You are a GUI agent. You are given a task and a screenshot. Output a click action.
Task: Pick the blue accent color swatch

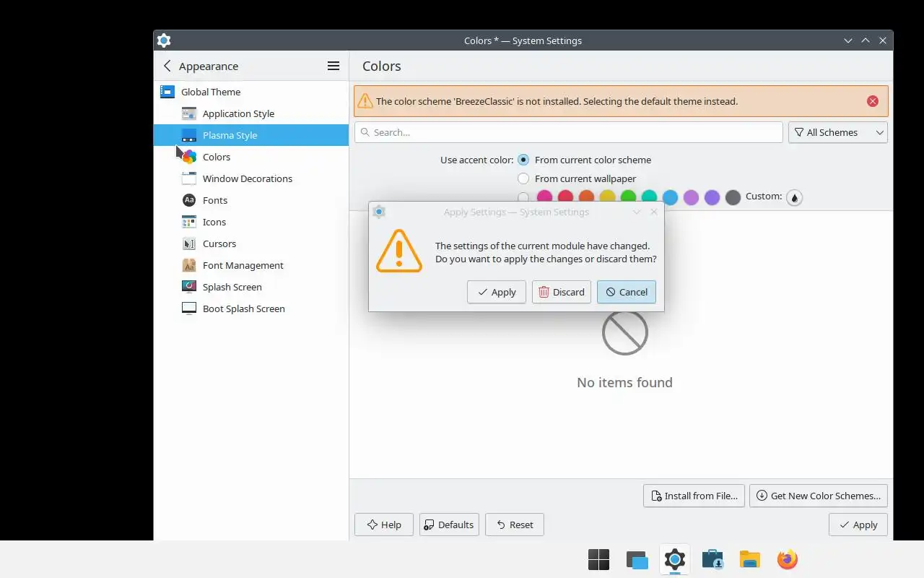tap(670, 197)
